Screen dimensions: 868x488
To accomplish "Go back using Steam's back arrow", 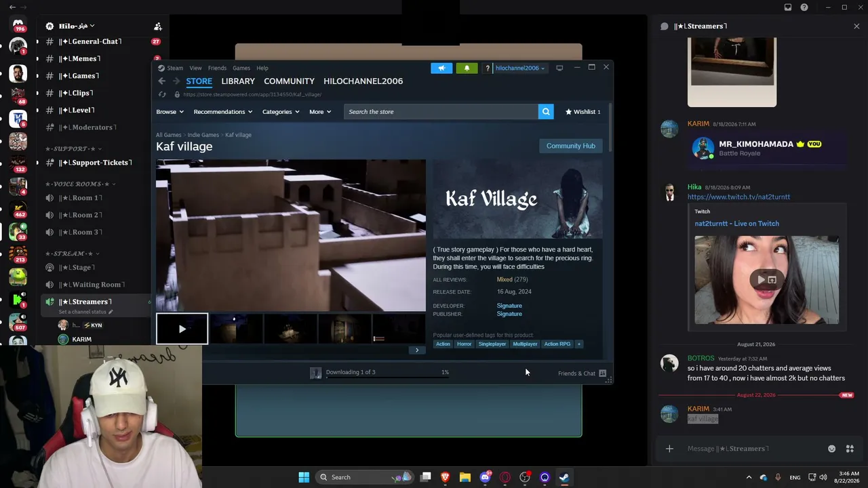I will [161, 81].
